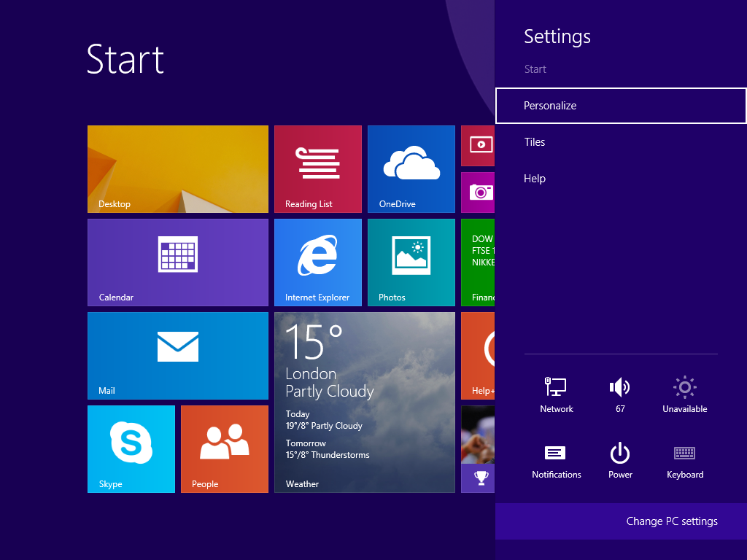Launch the OneDrive tile
This screenshot has height=560, width=747.
coord(411,169)
